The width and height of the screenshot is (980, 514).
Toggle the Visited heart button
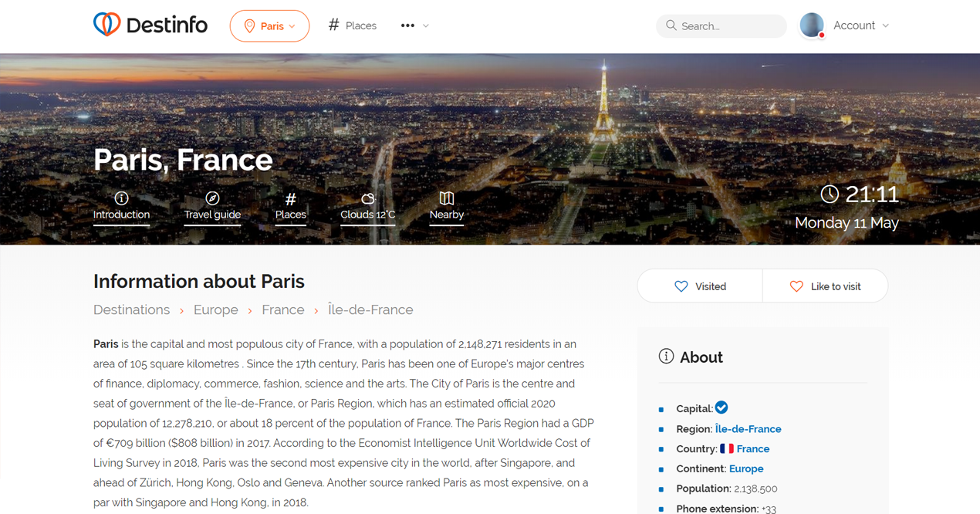point(700,286)
